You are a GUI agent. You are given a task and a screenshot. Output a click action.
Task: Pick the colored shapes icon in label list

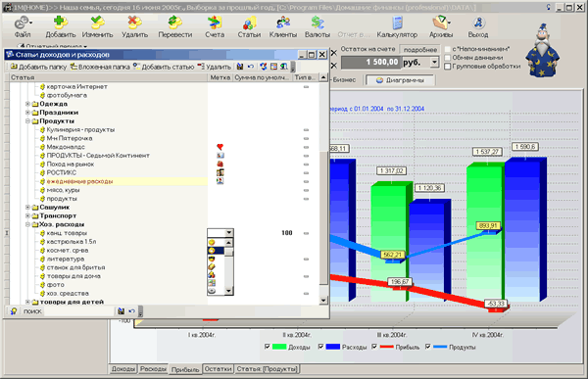pos(212,275)
